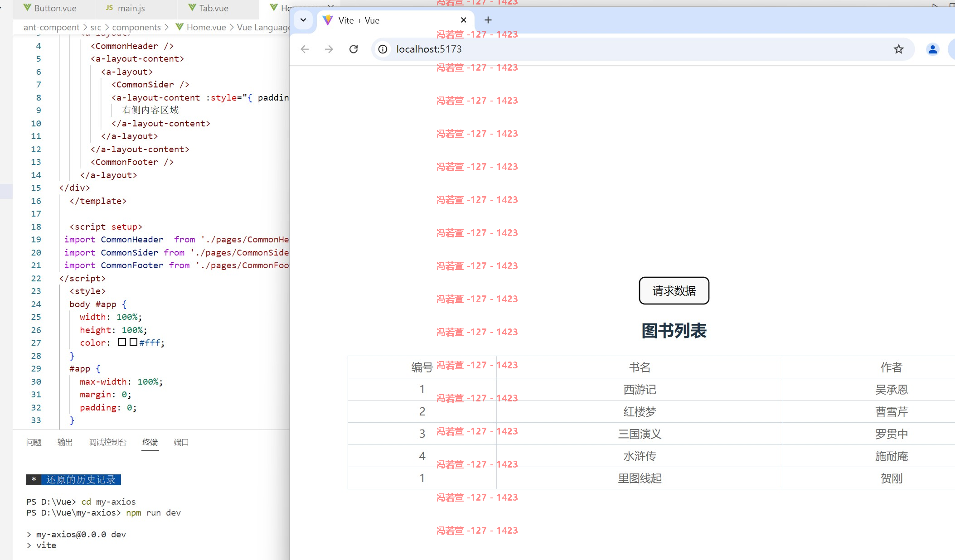Click the browser back arrow
The width and height of the screenshot is (955, 560).
[x=305, y=49]
